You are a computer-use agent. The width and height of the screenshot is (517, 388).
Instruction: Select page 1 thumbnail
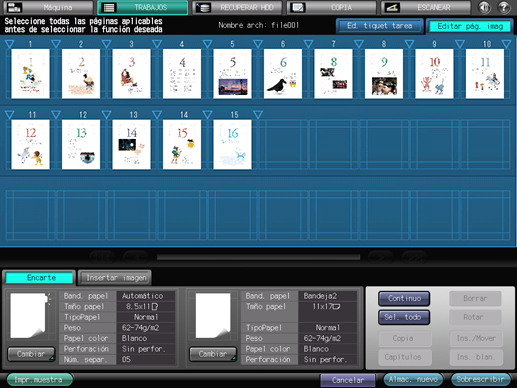(x=30, y=74)
